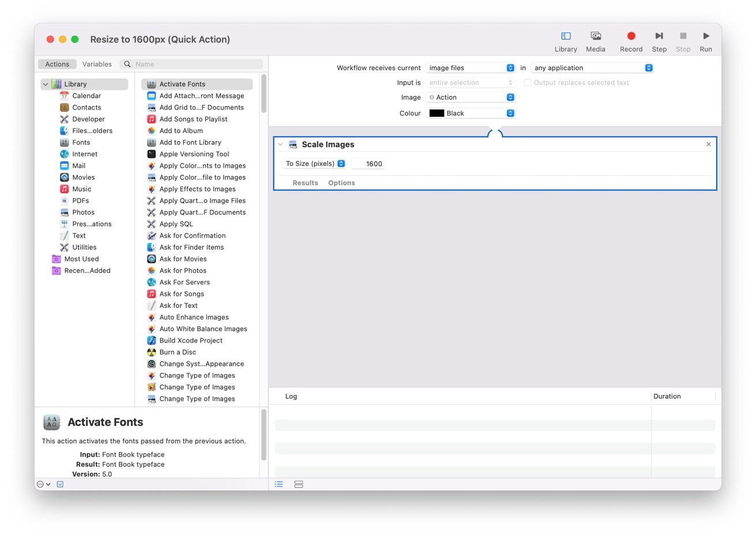Screen dimensions: 756x536
Task: Click the Name search field
Action: (191, 64)
